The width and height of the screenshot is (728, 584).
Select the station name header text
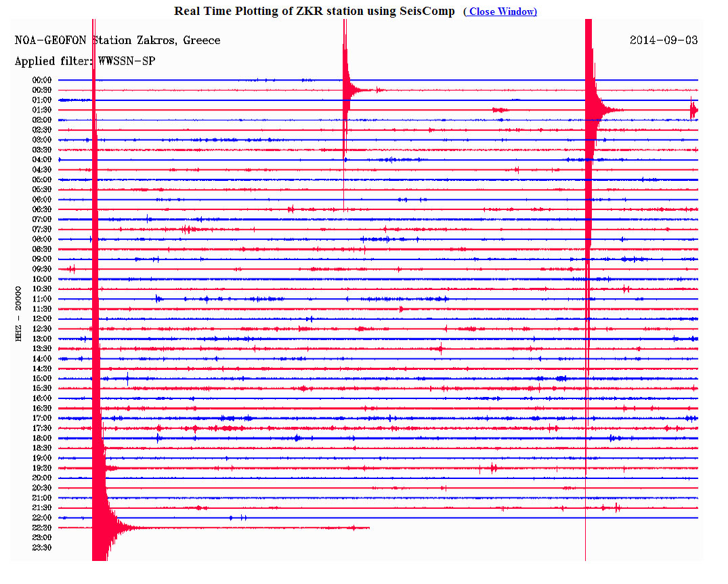[x=117, y=41]
